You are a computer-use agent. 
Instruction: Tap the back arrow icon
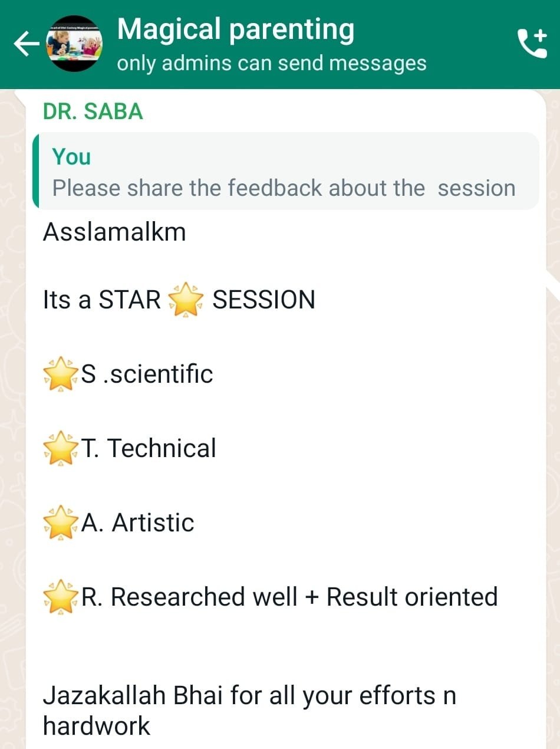[x=26, y=44]
